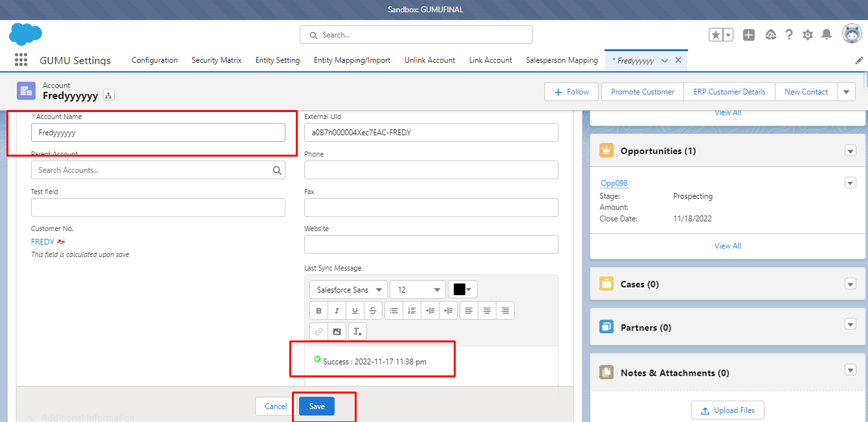This screenshot has height=422, width=868.
Task: Click the Upload Files button
Action: 728,410
